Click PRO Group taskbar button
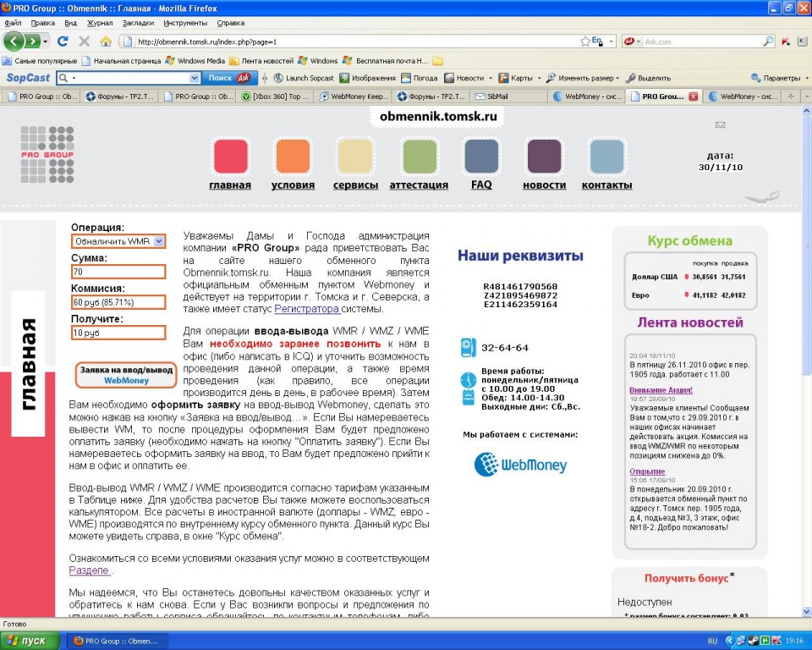The width and height of the screenshot is (812, 650). coord(116,642)
